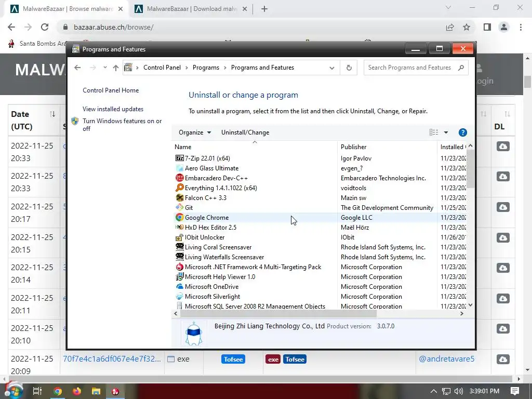Open Chrome's three-dot menu
The height and width of the screenshot is (399, 532).
click(521, 27)
